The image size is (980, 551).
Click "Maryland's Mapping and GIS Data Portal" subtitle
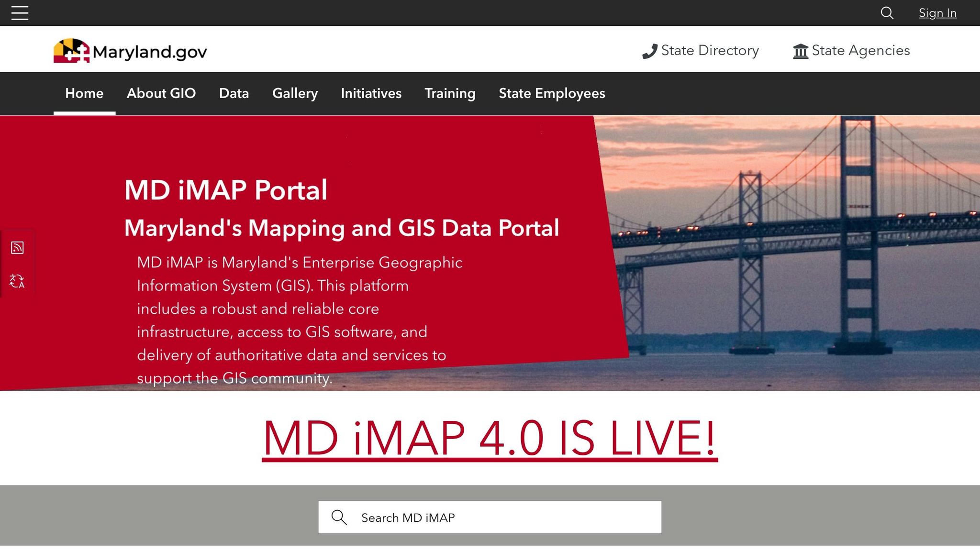click(x=342, y=228)
